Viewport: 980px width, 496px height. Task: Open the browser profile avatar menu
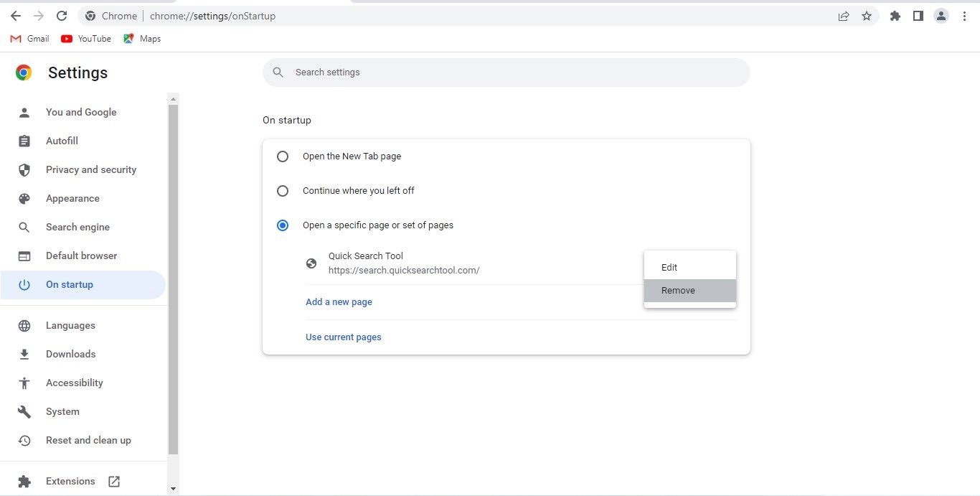point(941,15)
